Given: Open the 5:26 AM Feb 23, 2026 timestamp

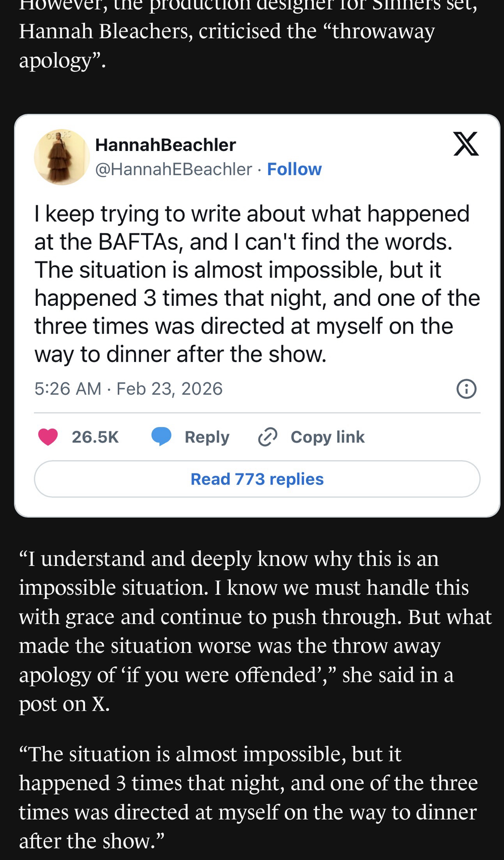Looking at the screenshot, I should coord(129,389).
